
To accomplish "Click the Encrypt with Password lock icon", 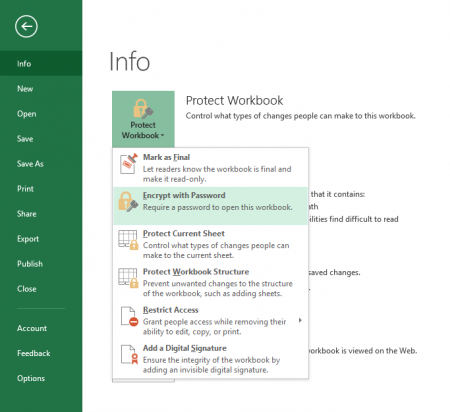I will (x=128, y=201).
